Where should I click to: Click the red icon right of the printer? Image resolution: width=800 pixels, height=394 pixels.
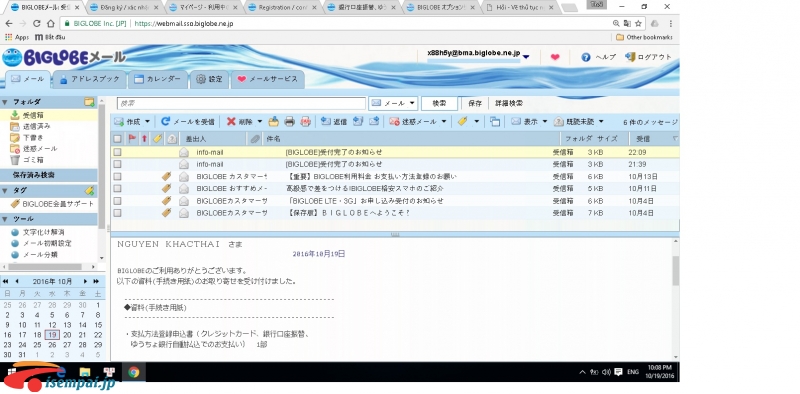coord(305,121)
